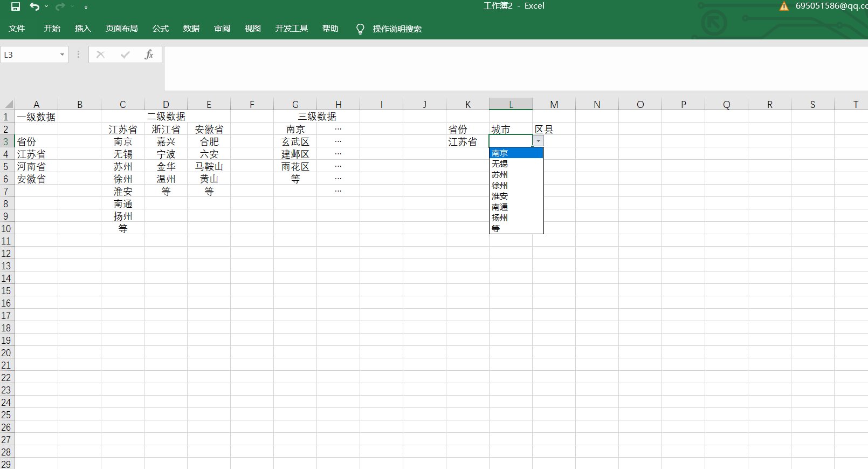The width and height of the screenshot is (868, 469).
Task: Choose 苏州 from the dropdown list
Action: pyautogui.click(x=500, y=175)
